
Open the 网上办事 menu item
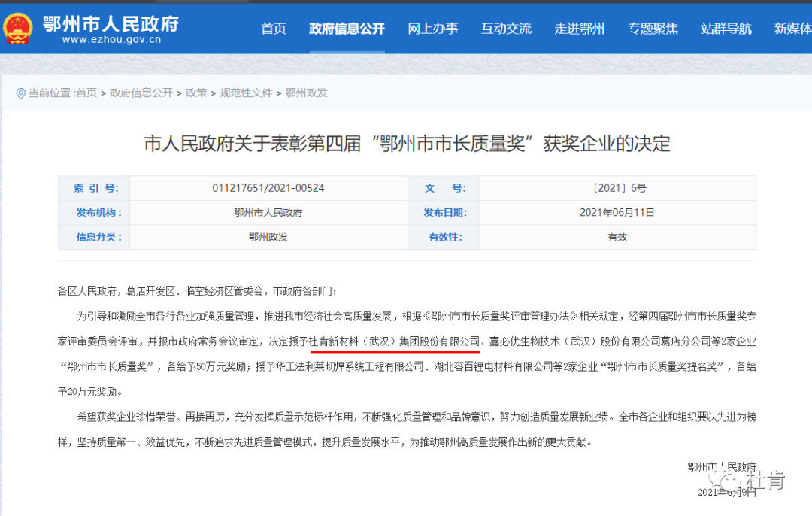pyautogui.click(x=433, y=29)
